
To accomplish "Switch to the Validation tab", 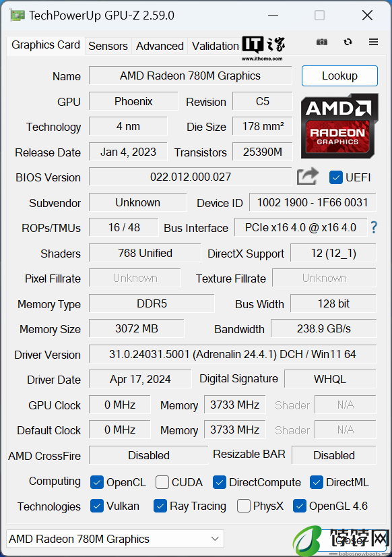I will point(216,46).
